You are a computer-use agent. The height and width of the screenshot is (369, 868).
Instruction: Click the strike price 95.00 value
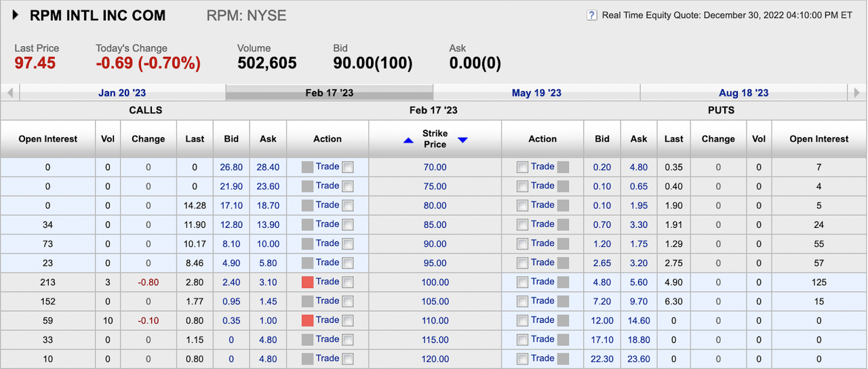pyautogui.click(x=435, y=263)
